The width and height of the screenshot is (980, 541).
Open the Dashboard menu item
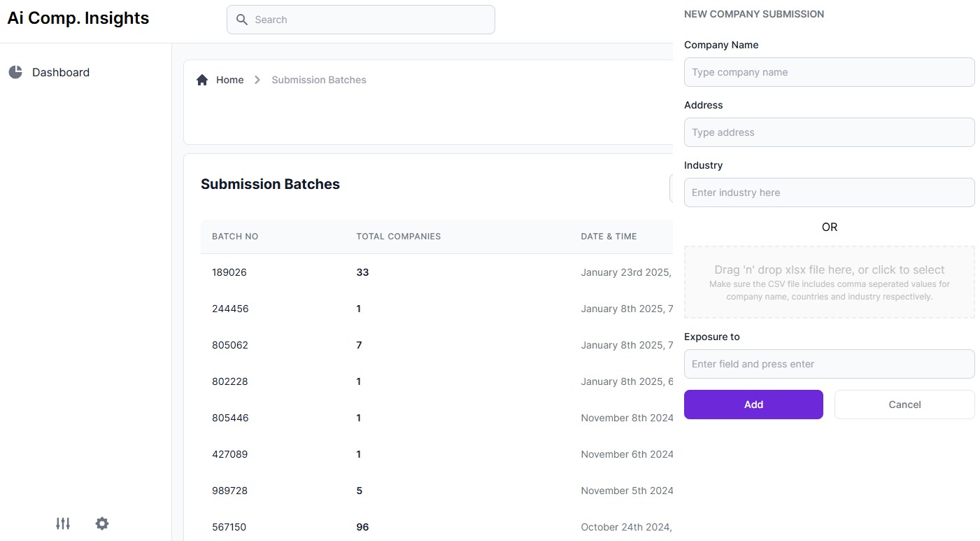[61, 72]
